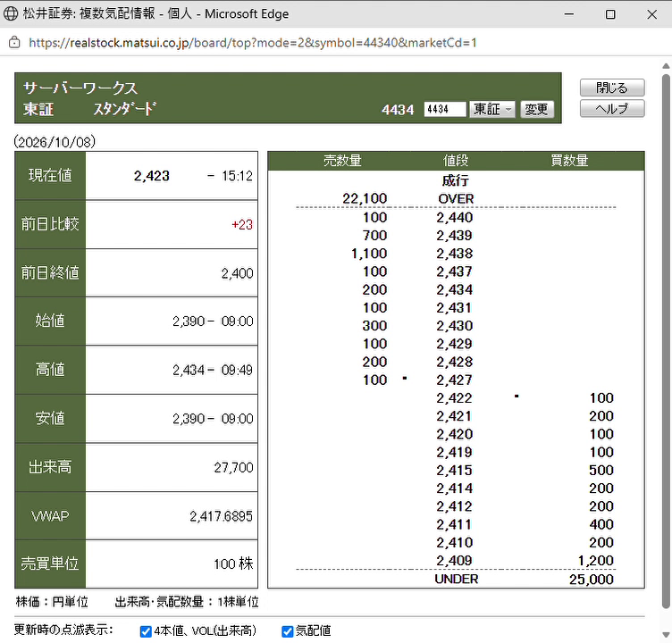Click the scrollbar up arrow

[x=666, y=66]
